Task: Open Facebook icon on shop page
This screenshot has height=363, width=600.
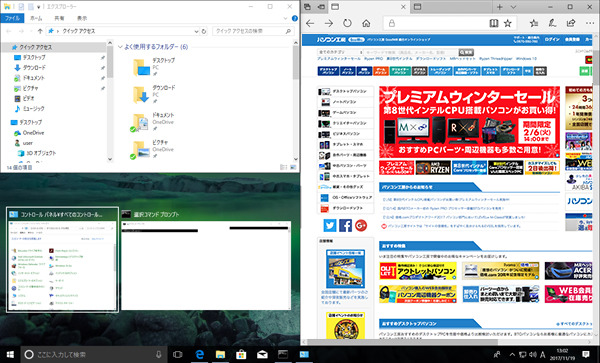Action: (x=345, y=225)
